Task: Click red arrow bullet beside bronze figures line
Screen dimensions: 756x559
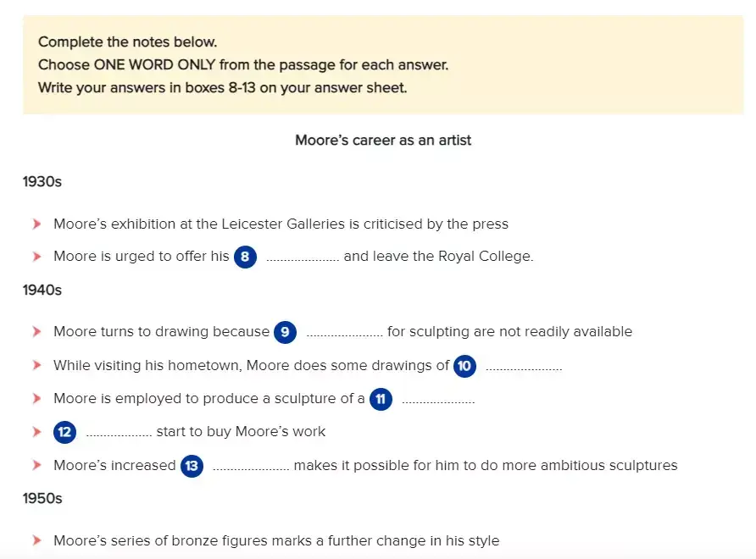Action: 36,540
